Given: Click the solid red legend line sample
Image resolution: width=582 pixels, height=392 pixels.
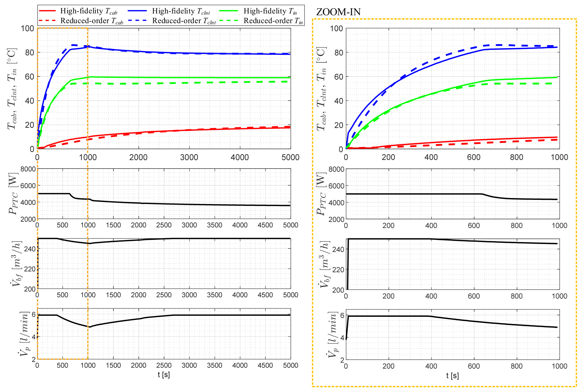Looking at the screenshot, I should pos(47,11).
